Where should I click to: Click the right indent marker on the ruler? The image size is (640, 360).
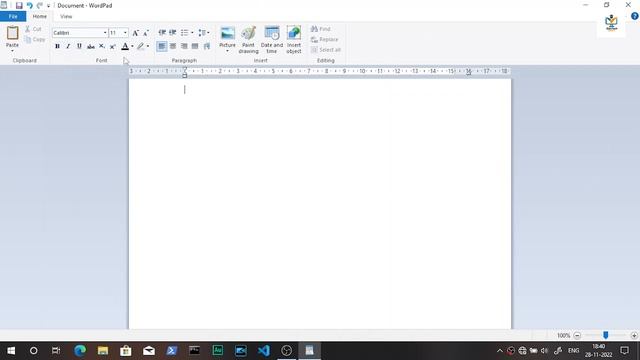click(x=469, y=73)
